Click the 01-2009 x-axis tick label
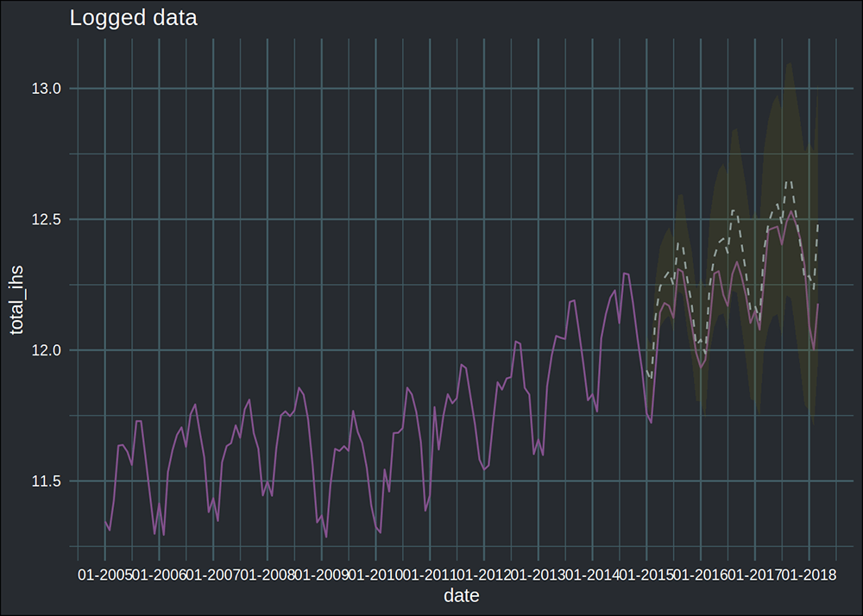This screenshot has width=863, height=616. (x=321, y=575)
